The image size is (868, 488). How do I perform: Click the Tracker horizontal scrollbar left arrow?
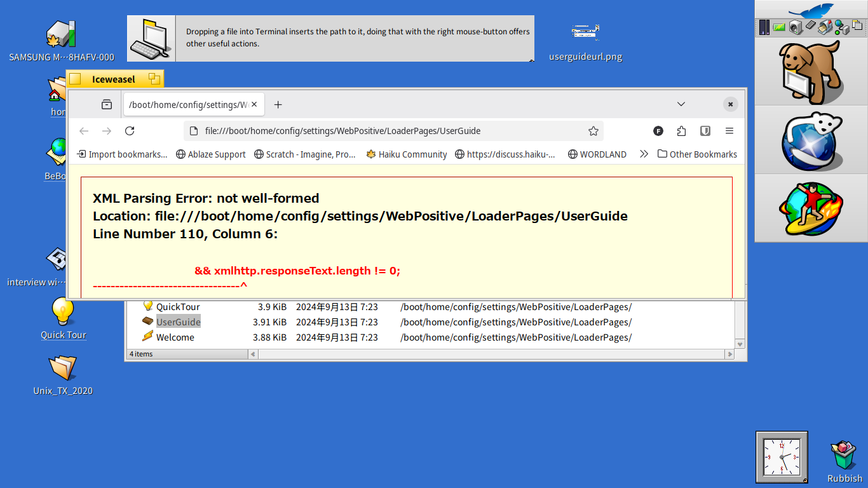[x=253, y=354]
